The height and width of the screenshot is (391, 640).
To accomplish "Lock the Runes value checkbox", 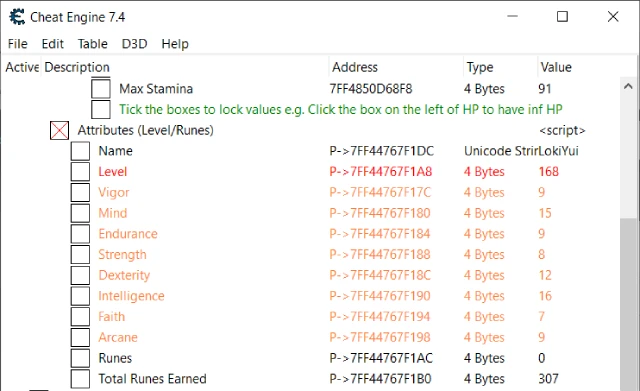I will pyautogui.click(x=80, y=358).
